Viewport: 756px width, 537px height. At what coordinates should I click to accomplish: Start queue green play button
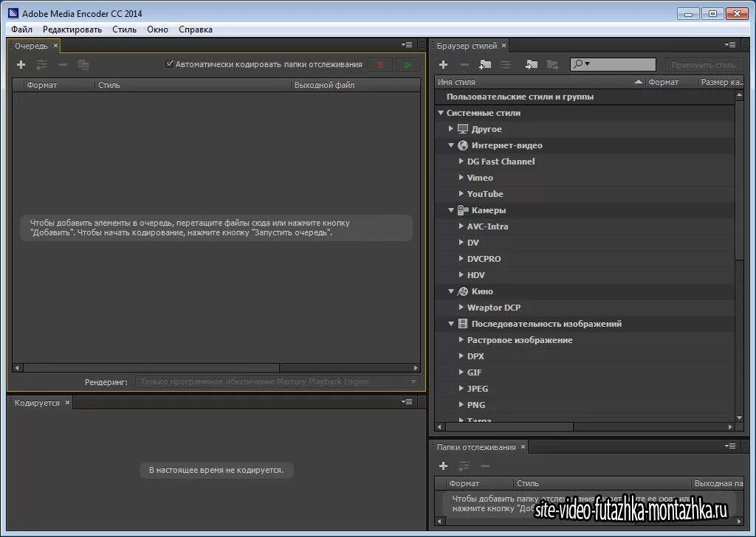coord(408,64)
